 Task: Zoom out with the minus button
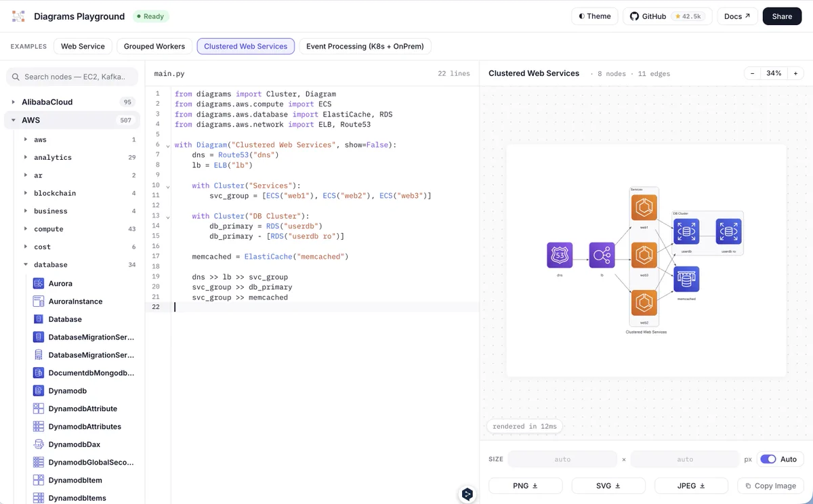click(752, 73)
